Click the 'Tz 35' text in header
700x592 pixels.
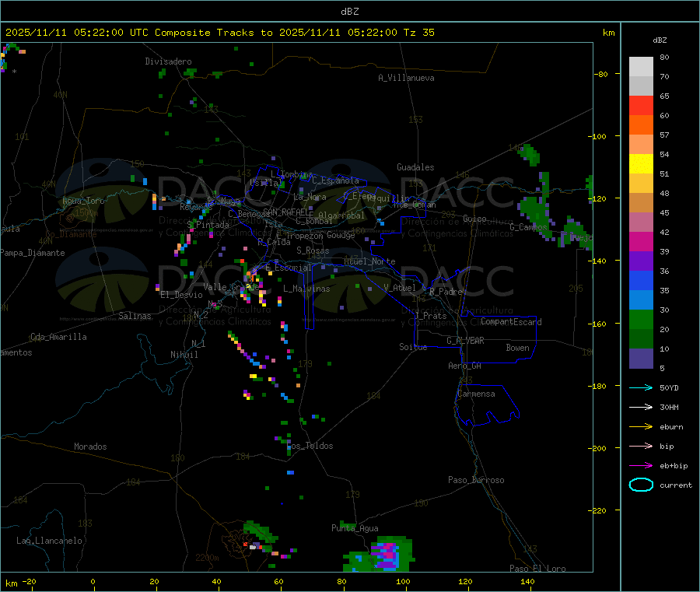click(418, 33)
